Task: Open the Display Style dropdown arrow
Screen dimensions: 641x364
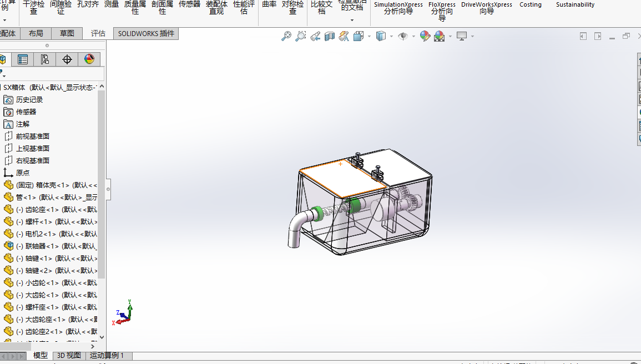Action: coord(391,37)
